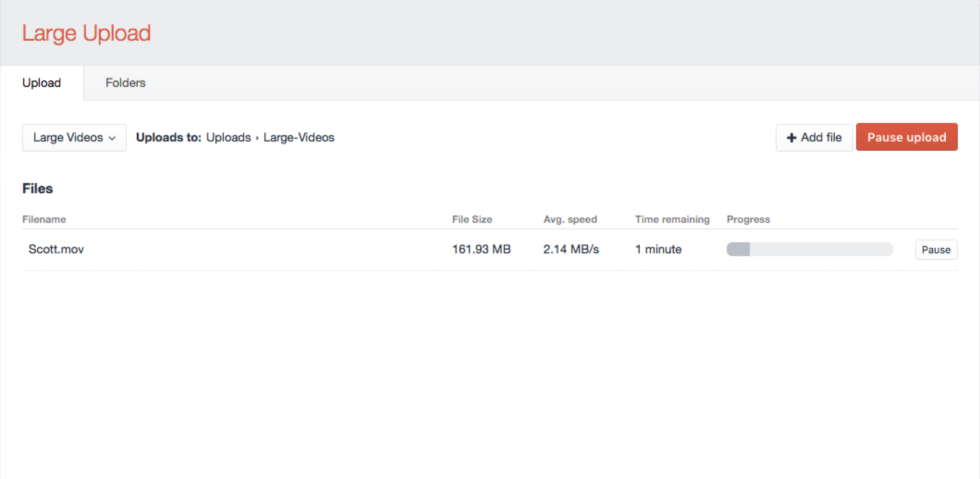Click the Scott.mov progress bar

tap(809, 250)
